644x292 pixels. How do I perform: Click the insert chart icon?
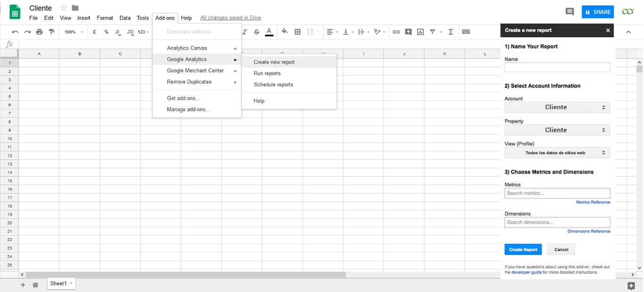point(420,32)
